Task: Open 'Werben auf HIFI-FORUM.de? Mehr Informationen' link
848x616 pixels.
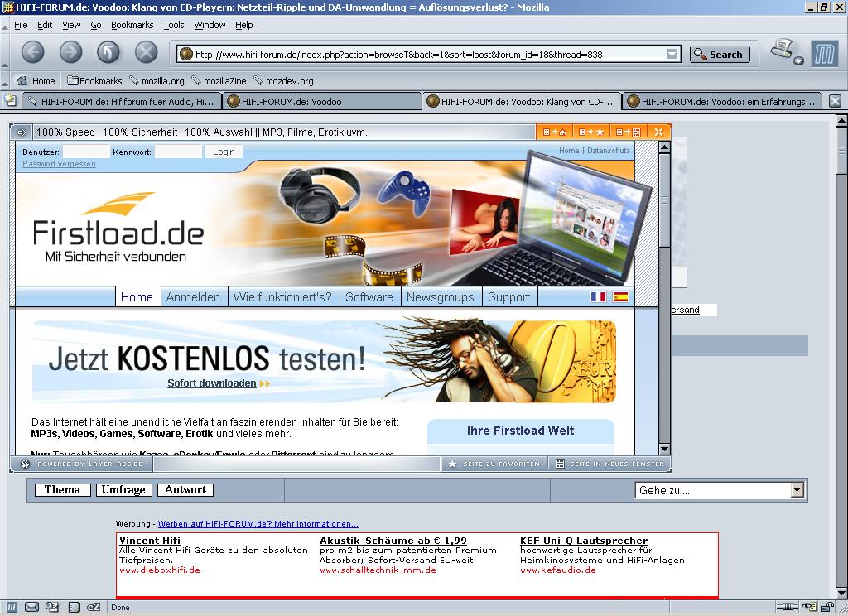Action: [x=258, y=524]
